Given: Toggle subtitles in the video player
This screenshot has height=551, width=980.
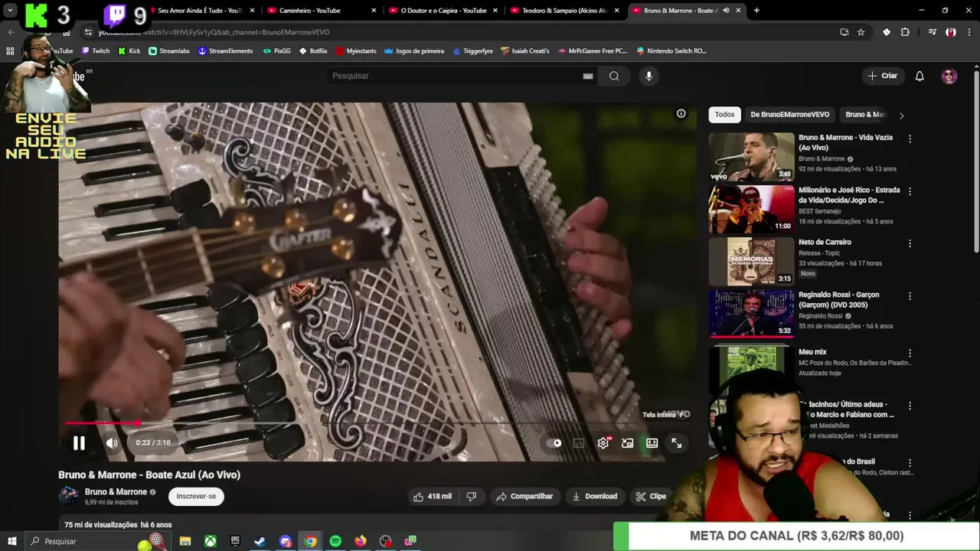Looking at the screenshot, I should click(x=579, y=443).
